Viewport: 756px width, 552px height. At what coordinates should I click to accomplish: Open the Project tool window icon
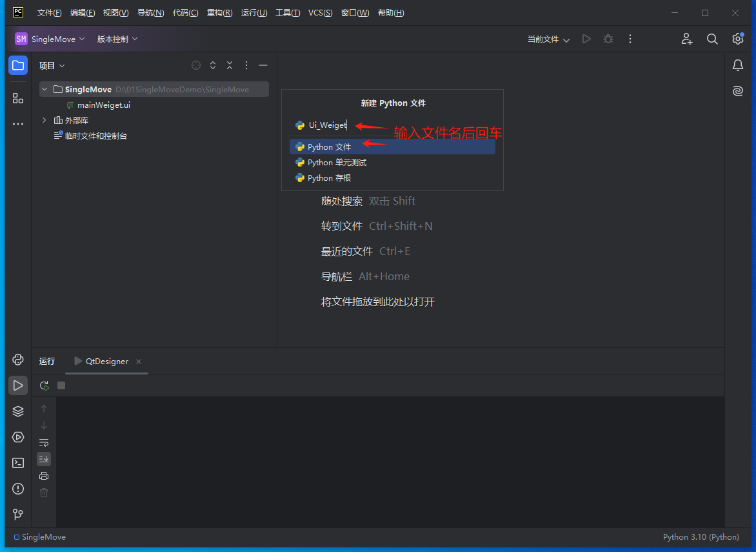pos(18,65)
